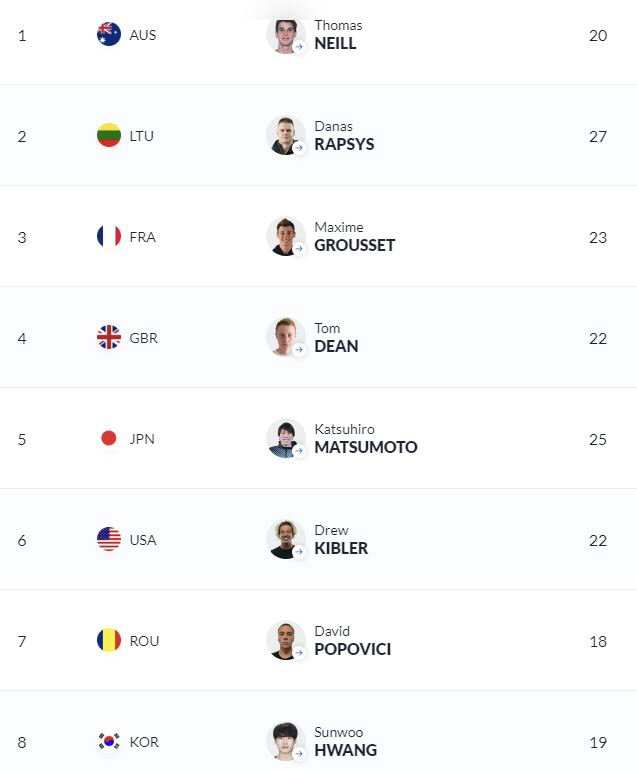
Task: Click the Lithuania flag icon
Action: click(x=109, y=135)
